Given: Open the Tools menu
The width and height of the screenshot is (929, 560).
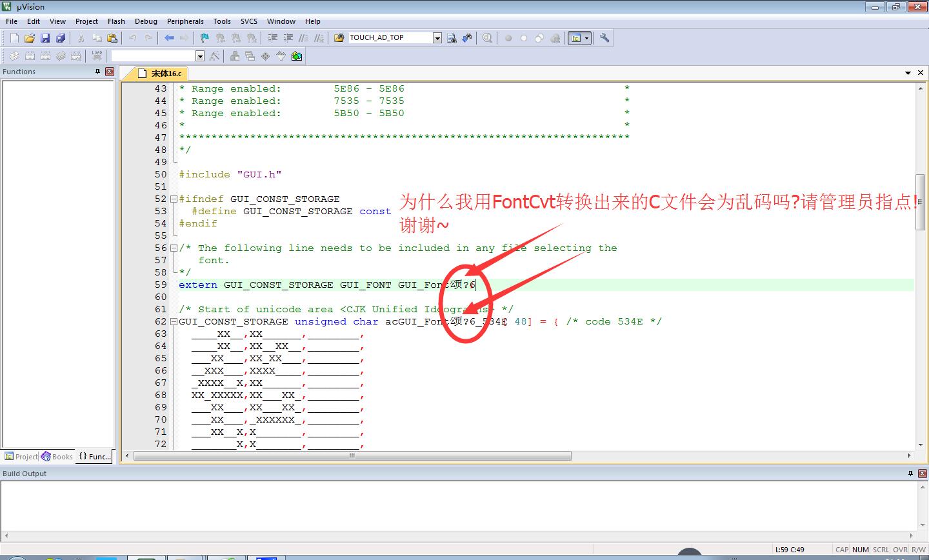Looking at the screenshot, I should point(222,21).
